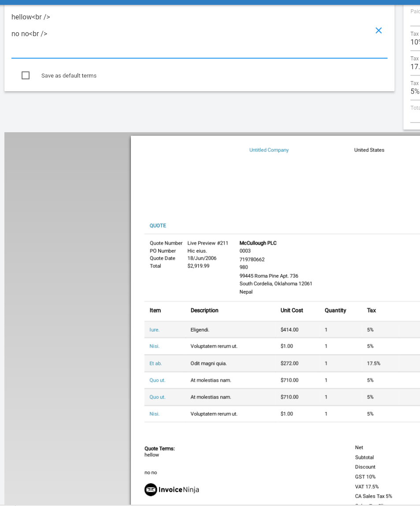Image resolution: width=420 pixels, height=506 pixels.
Task: Click the Live Preview #211 value
Action: [208, 243]
